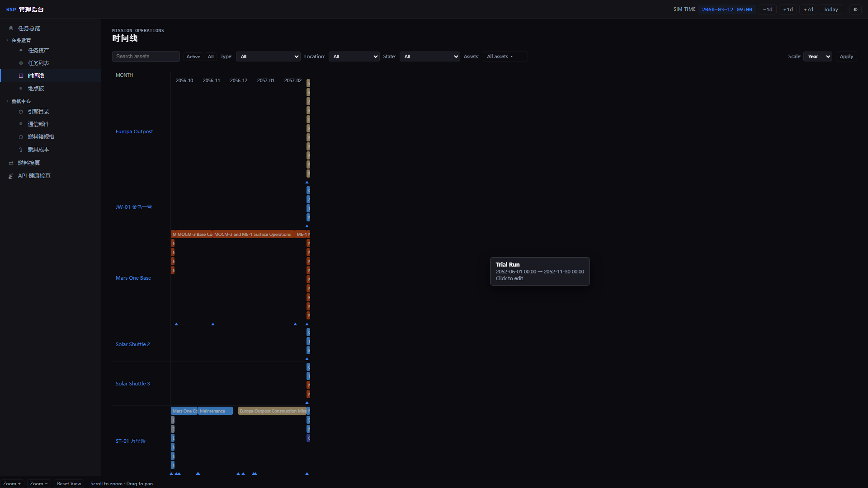Toggle the All filter beside Active
The width and height of the screenshot is (868, 488).
click(x=211, y=56)
